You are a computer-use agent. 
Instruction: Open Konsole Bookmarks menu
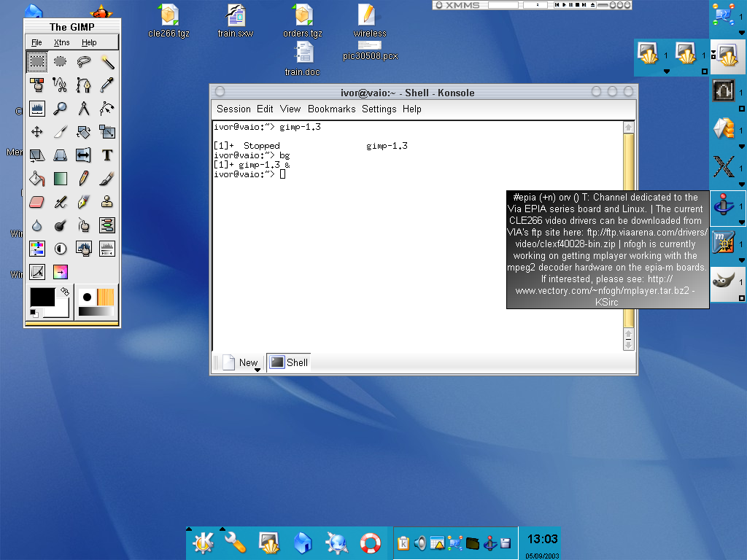coord(332,109)
